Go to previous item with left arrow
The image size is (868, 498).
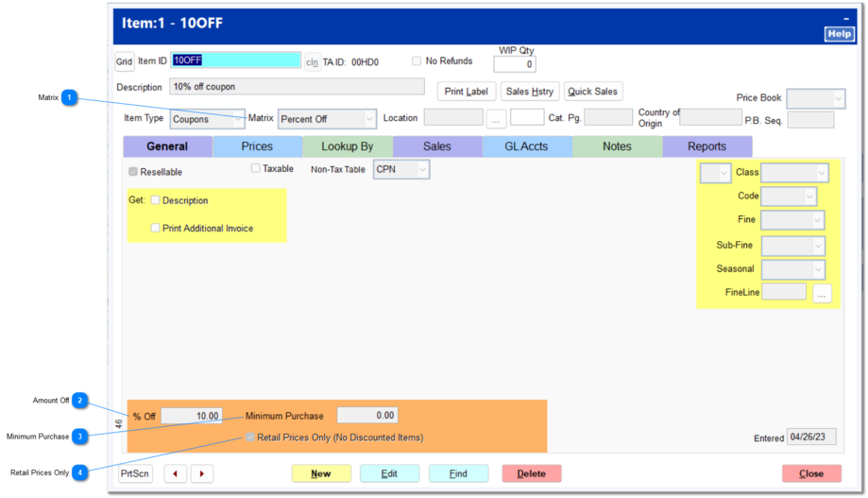[175, 473]
